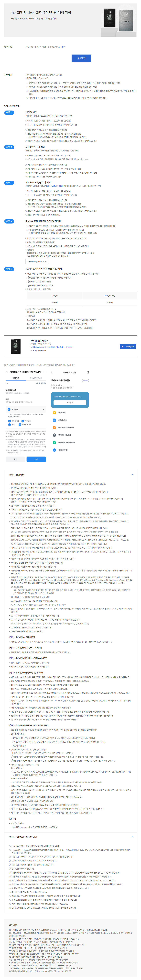Tap the 신청 button in the phone mockup
The image size is (141, 980).
tap(36, 459)
